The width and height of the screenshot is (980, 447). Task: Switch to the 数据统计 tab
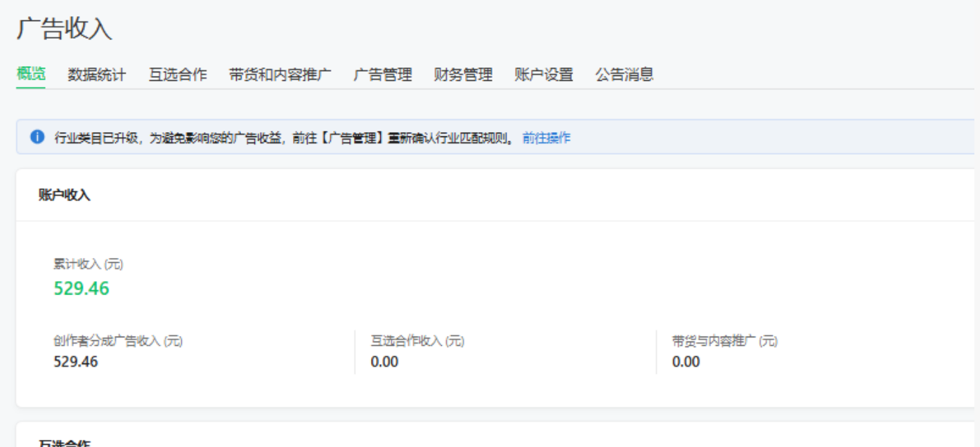pyautogui.click(x=97, y=74)
